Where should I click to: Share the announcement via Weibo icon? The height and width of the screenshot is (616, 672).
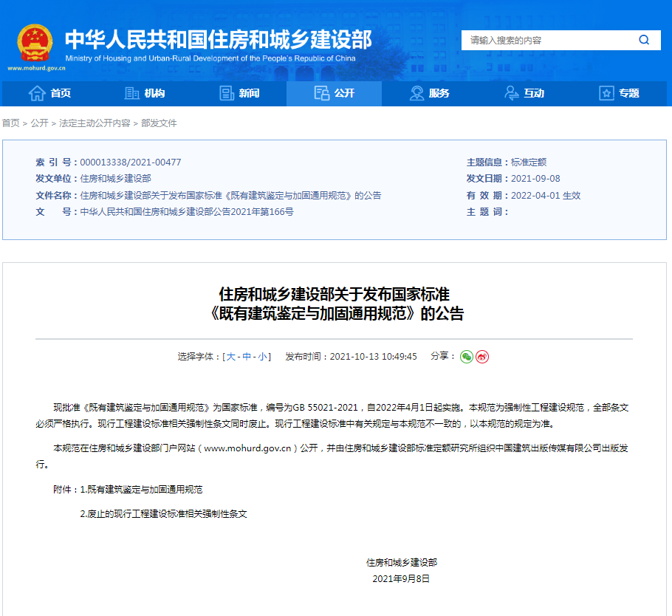(482, 357)
